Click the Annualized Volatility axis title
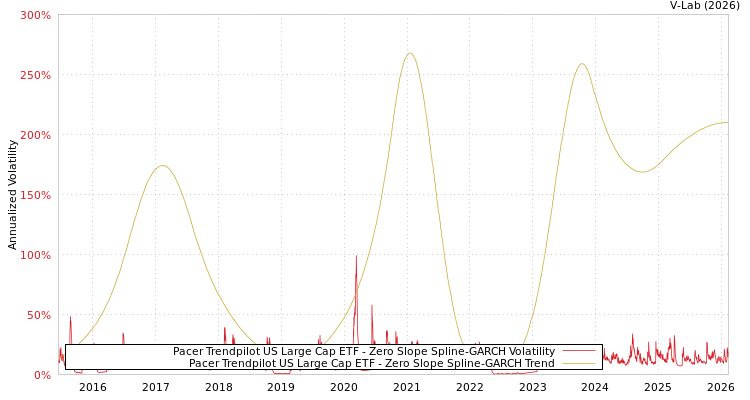Viewport: 750px width, 400px height. [12, 195]
